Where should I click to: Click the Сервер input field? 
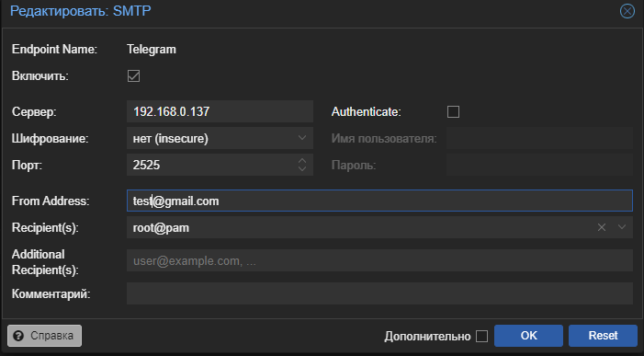pos(220,111)
